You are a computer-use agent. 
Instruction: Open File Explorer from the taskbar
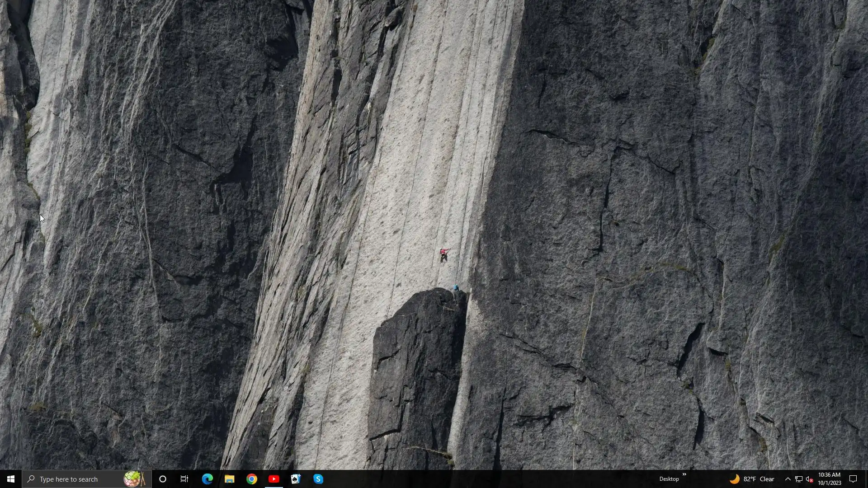coord(229,479)
